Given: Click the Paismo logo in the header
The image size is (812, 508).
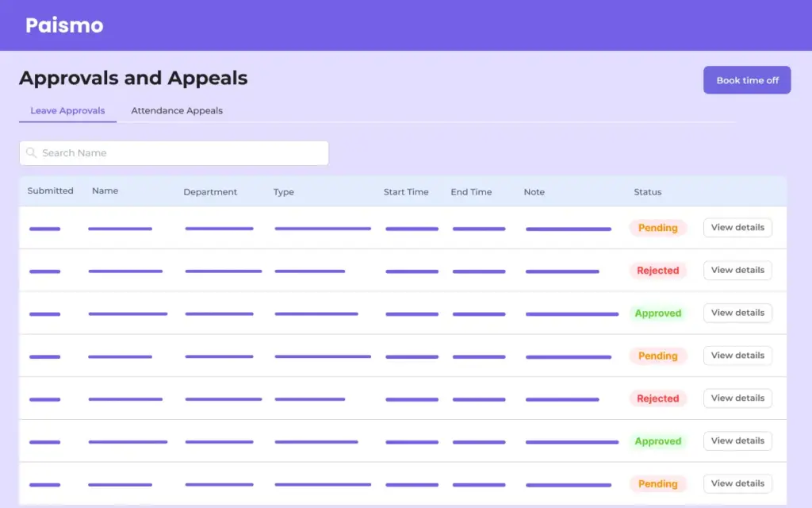Looking at the screenshot, I should coord(64,25).
